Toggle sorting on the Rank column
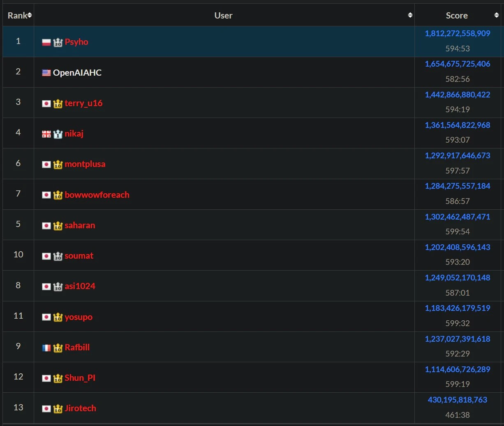This screenshot has width=504, height=426. (18, 15)
